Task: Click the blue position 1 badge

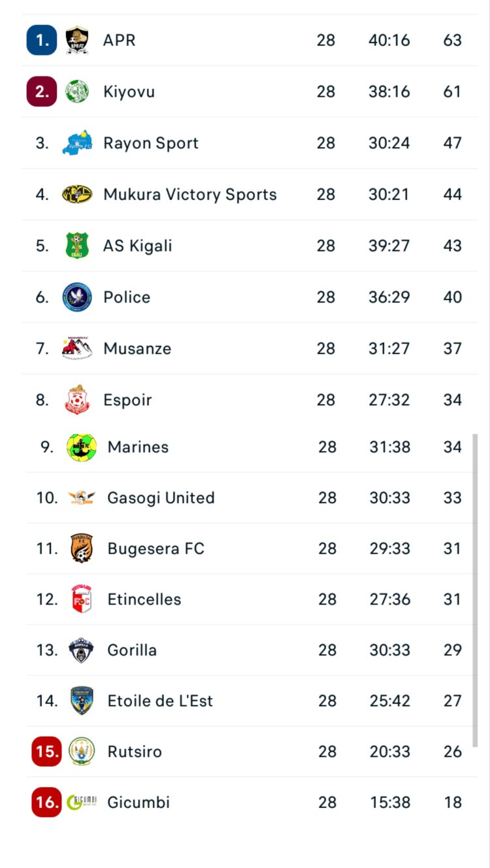Action: click(42, 40)
